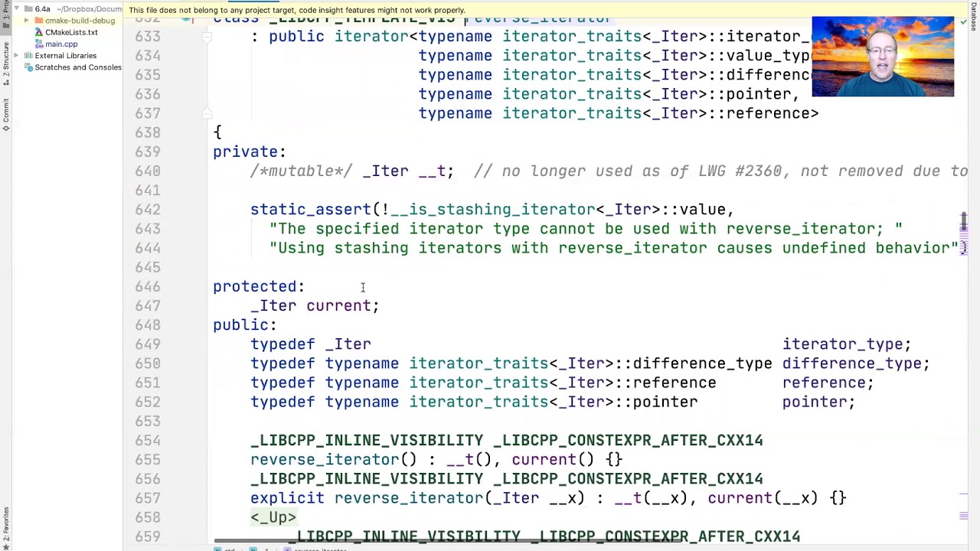Click 'explicit' keyword on line 657
This screenshot has width=980, height=551.
[287, 498]
